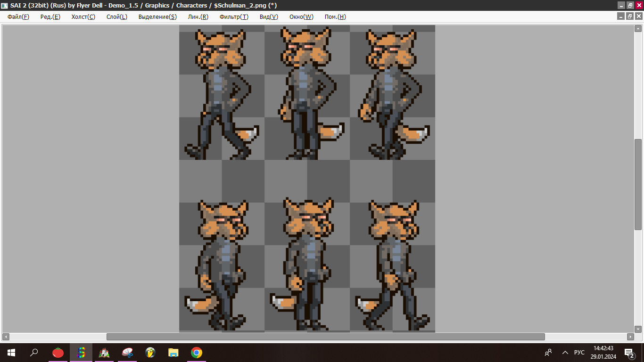This screenshot has height=362, width=644.
Task: Open the tomato app on the taskbar
Action: (58, 353)
